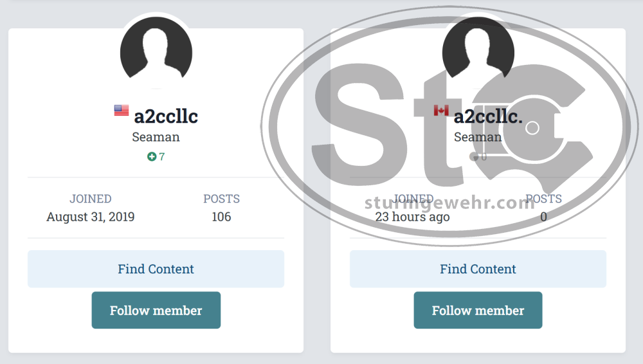Find content from the member who joined 23 hours ago
This screenshot has width=643, height=364.
tap(478, 269)
